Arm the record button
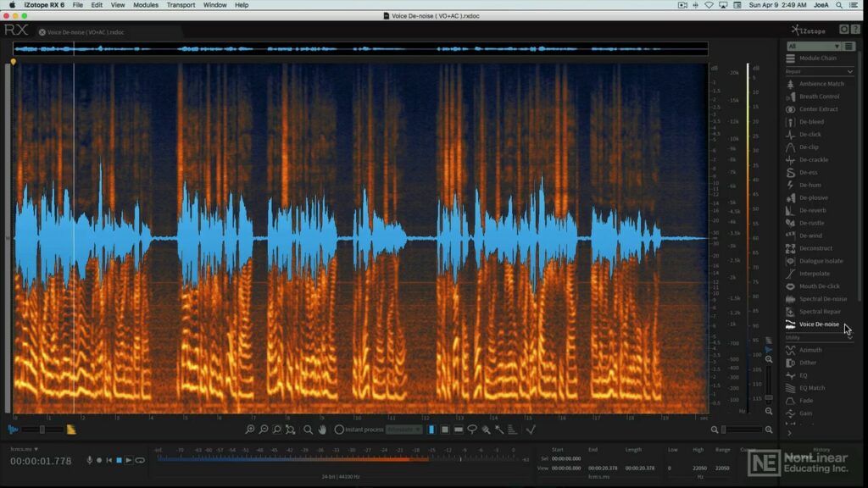The width and height of the screenshot is (868, 488). (x=99, y=460)
